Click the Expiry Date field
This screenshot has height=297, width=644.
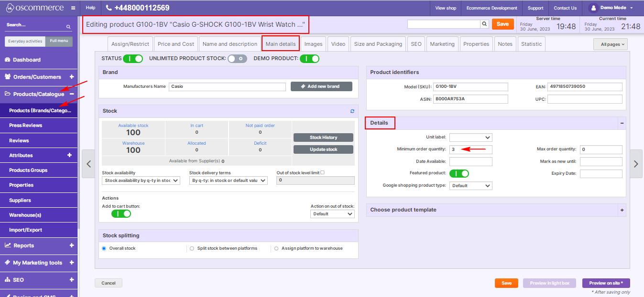click(601, 174)
